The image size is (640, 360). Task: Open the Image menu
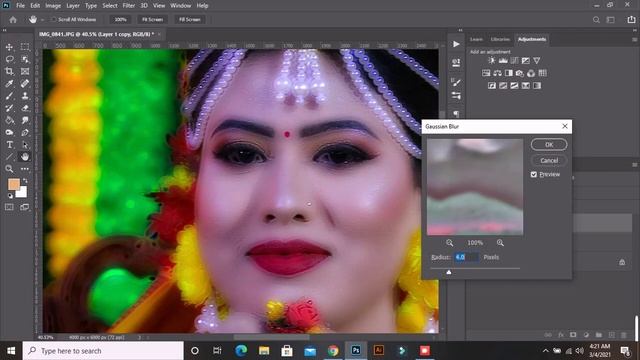(53, 6)
